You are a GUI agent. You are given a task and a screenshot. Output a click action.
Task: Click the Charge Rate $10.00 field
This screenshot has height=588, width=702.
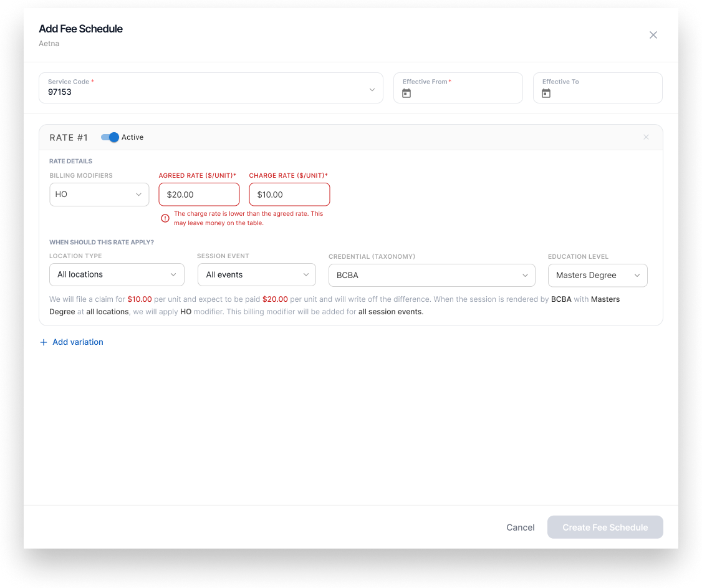click(x=289, y=195)
